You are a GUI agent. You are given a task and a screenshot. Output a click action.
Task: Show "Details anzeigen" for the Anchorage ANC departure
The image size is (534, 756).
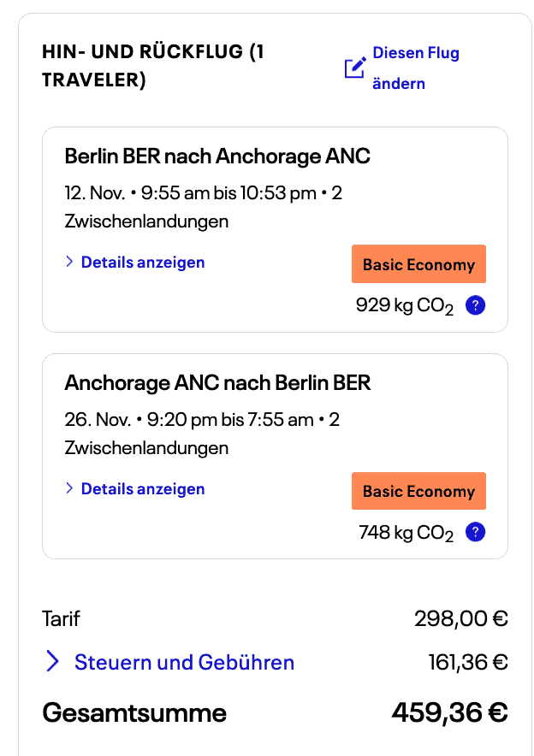142,489
